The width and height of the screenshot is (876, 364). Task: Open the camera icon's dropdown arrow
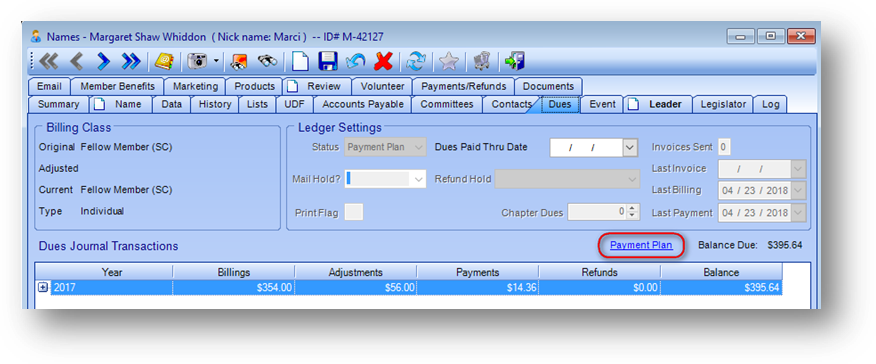coord(216,61)
